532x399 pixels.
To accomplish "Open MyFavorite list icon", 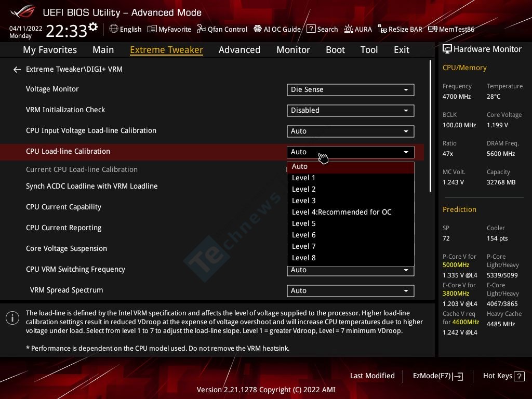I will (152, 29).
